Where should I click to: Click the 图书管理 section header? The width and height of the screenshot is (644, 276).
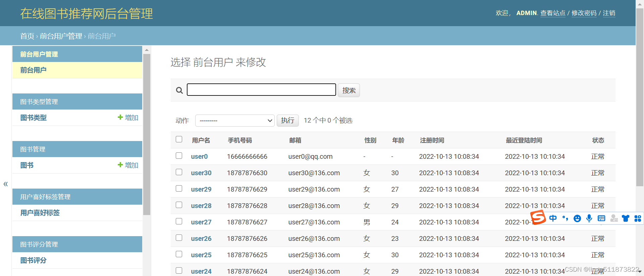coord(33,149)
